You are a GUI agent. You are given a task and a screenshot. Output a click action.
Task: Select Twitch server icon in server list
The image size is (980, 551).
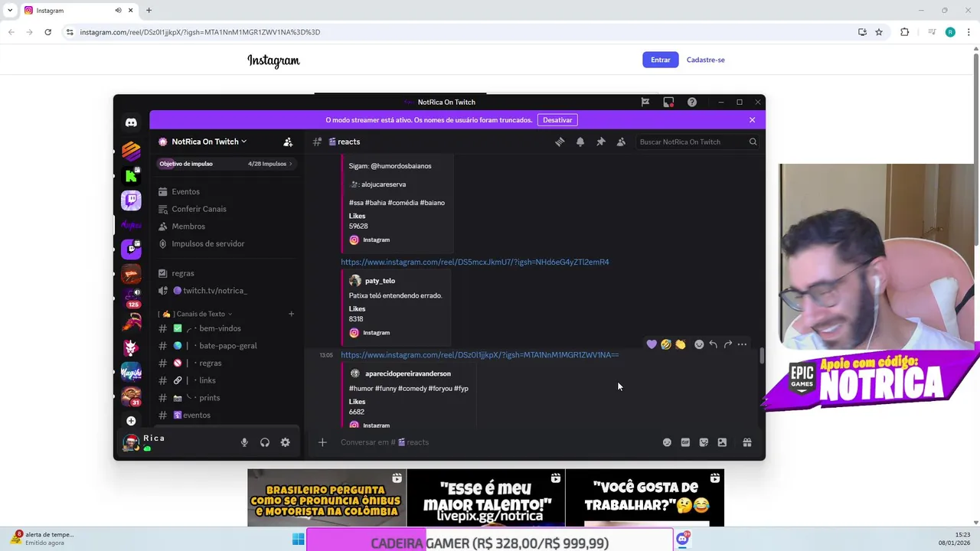click(x=131, y=201)
